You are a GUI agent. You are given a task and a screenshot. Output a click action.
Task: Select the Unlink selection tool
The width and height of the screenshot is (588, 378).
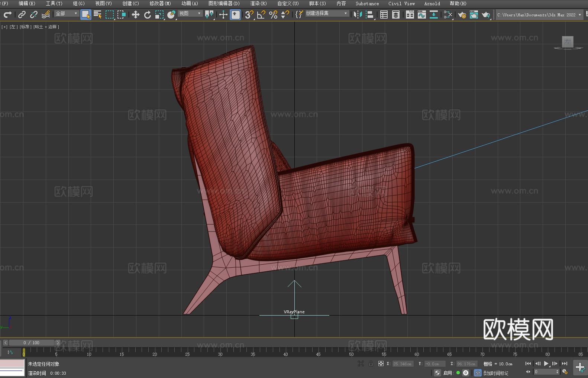click(x=34, y=14)
